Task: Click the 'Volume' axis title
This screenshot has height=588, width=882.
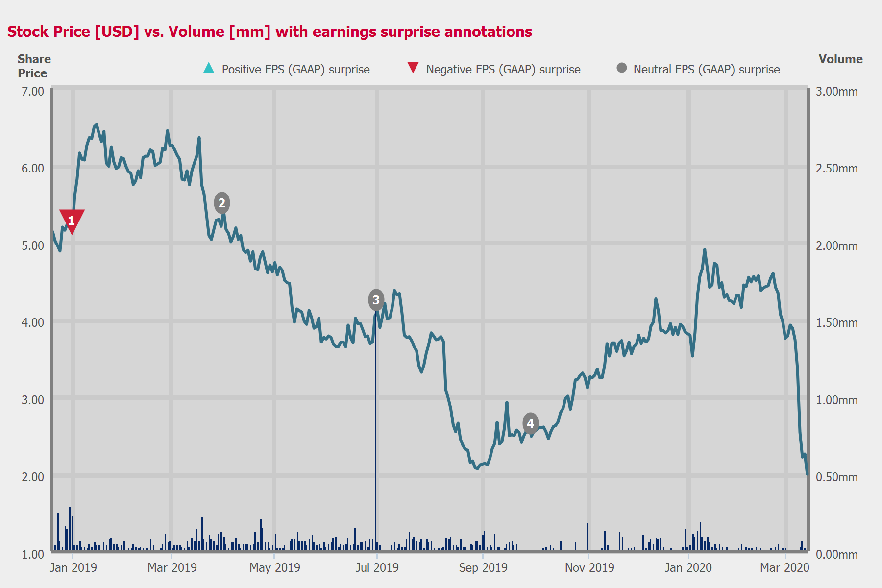Action: point(840,59)
